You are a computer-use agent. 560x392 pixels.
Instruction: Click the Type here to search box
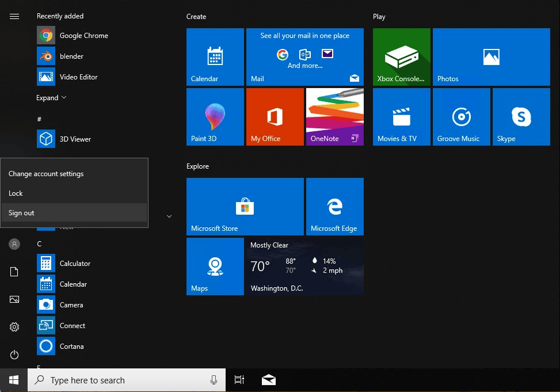click(115, 380)
